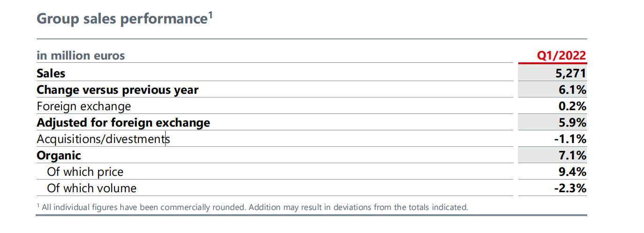Click the "Sales" row label
This screenshot has width=644, height=233.
[x=51, y=74]
